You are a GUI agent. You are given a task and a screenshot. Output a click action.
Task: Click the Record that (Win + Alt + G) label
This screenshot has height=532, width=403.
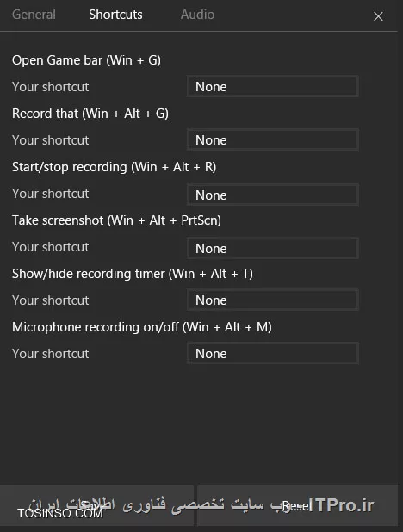[x=90, y=114]
